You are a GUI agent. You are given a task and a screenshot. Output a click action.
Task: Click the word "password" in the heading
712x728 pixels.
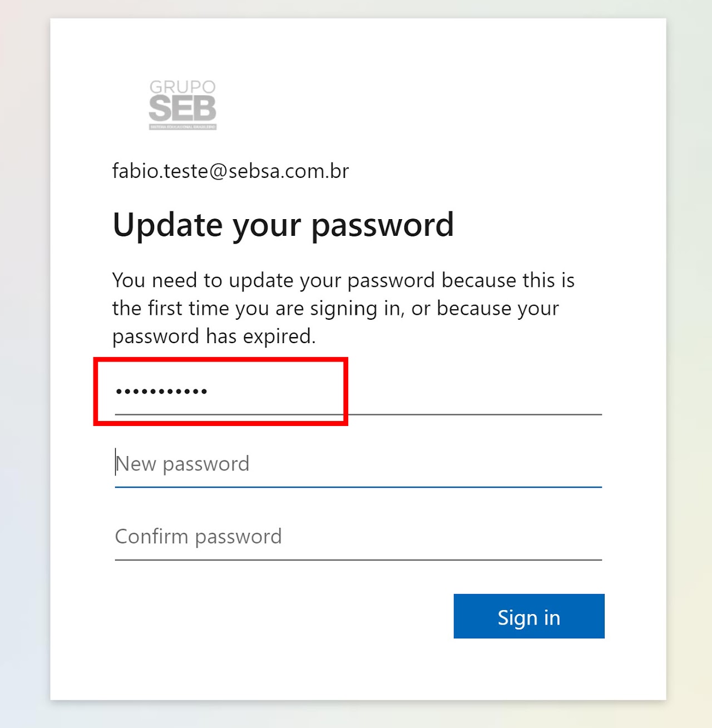(x=382, y=225)
